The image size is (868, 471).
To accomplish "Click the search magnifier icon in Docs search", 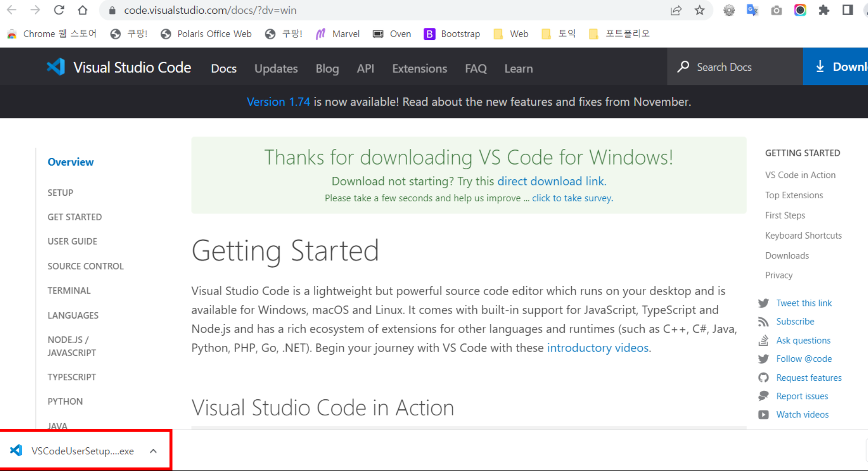I will pyautogui.click(x=683, y=67).
